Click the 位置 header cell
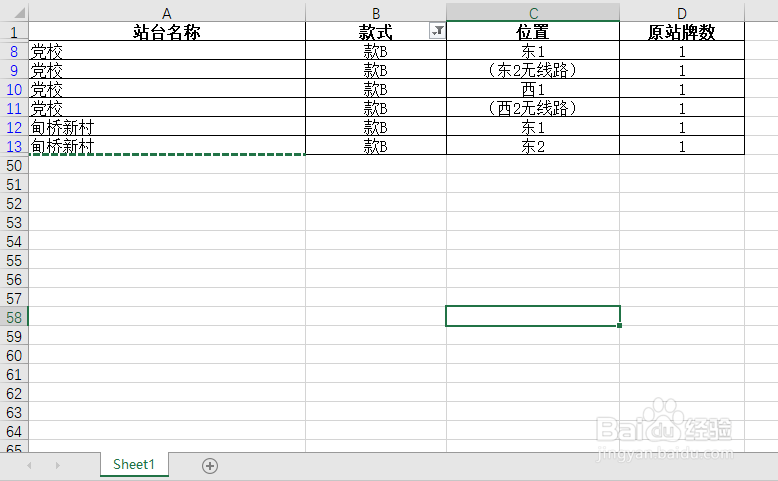Image resolution: width=778 pixels, height=481 pixels. 533,32
